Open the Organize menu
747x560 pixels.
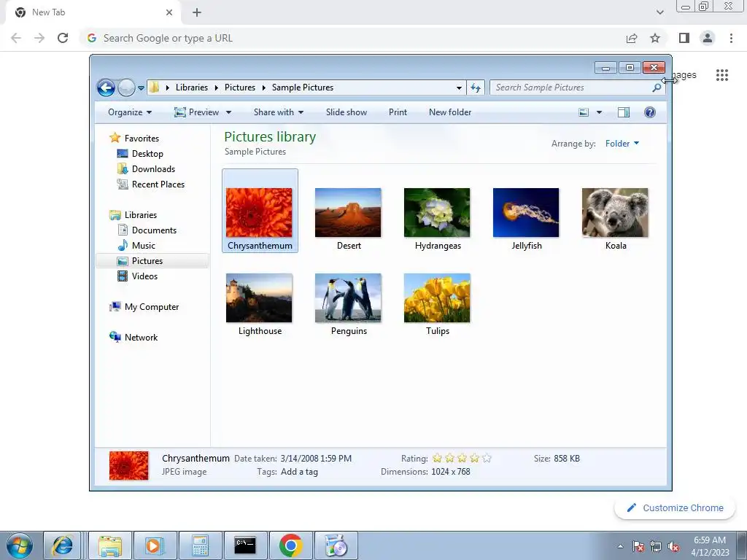[x=130, y=112]
